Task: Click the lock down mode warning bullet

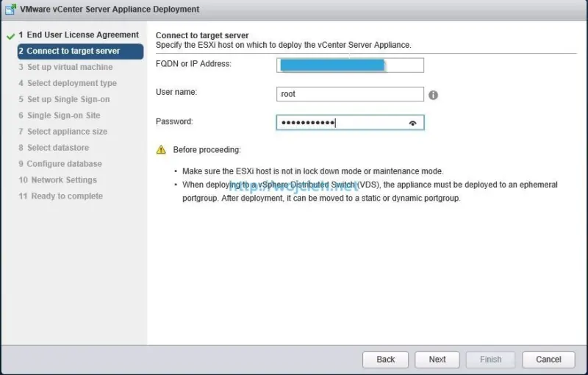Action: pyautogui.click(x=313, y=171)
